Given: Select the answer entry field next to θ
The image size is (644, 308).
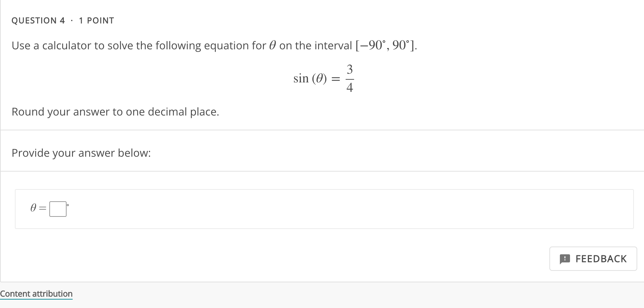Looking at the screenshot, I should 58,209.
